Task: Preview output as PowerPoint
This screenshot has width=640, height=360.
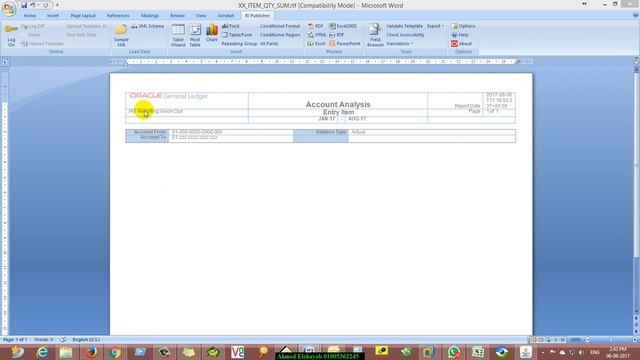Action: coord(345,44)
